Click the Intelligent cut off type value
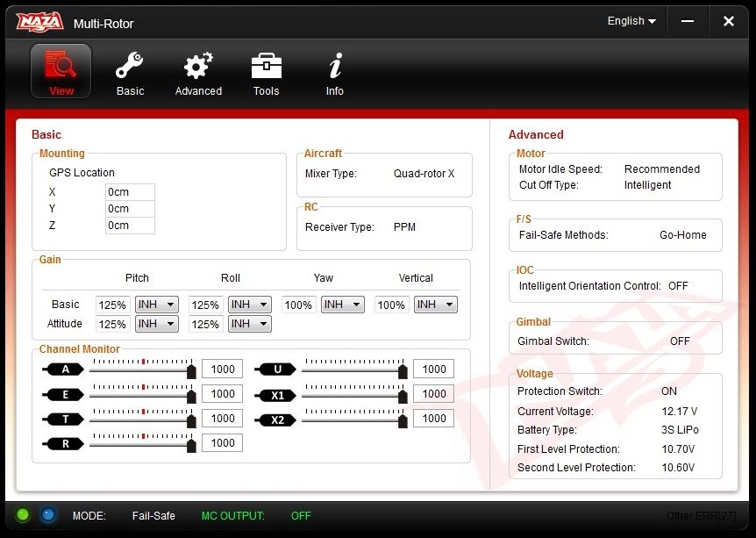This screenshot has width=756, height=538. tap(647, 185)
